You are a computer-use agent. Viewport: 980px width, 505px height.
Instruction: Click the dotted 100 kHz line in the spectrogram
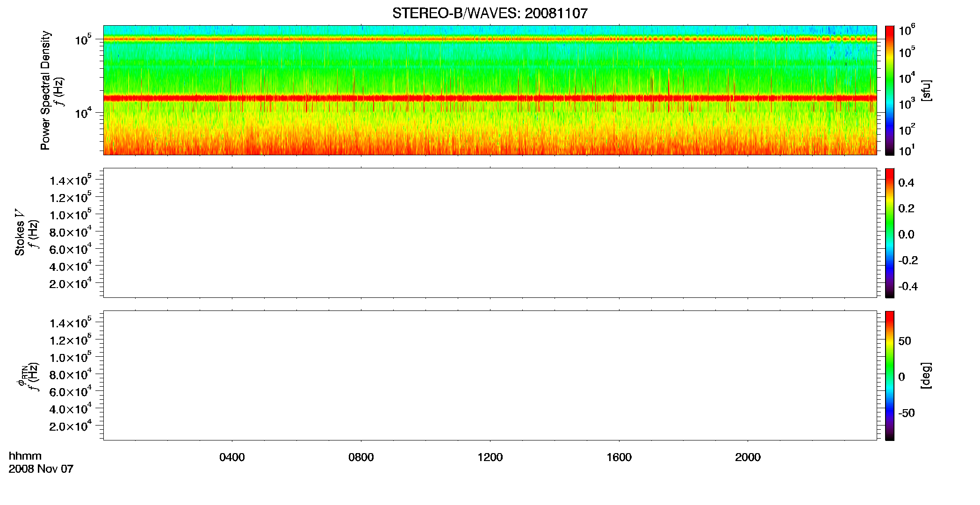click(490, 39)
